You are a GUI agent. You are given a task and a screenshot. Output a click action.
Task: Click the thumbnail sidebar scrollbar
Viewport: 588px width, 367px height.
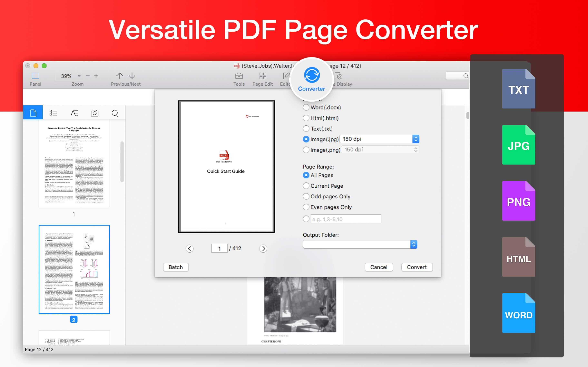point(122,162)
